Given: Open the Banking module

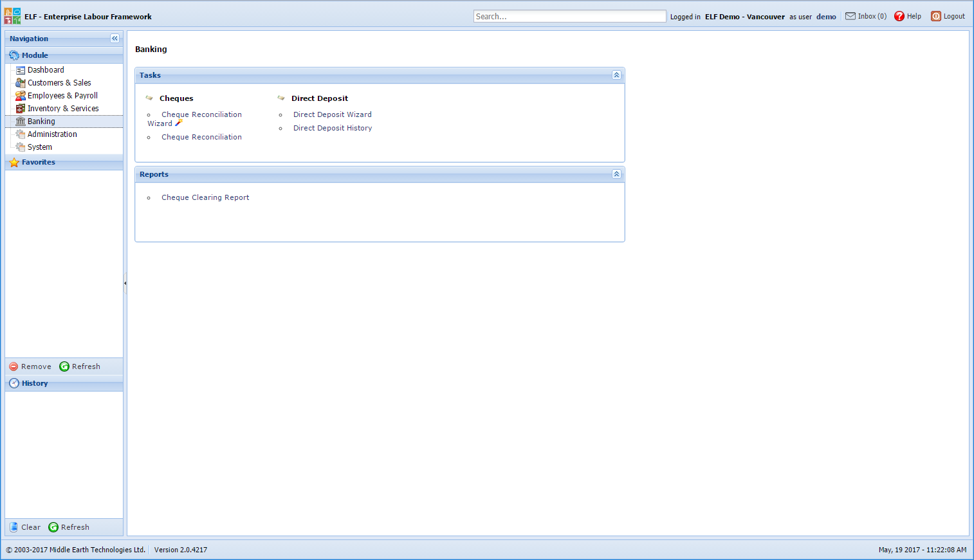Looking at the screenshot, I should click(41, 121).
